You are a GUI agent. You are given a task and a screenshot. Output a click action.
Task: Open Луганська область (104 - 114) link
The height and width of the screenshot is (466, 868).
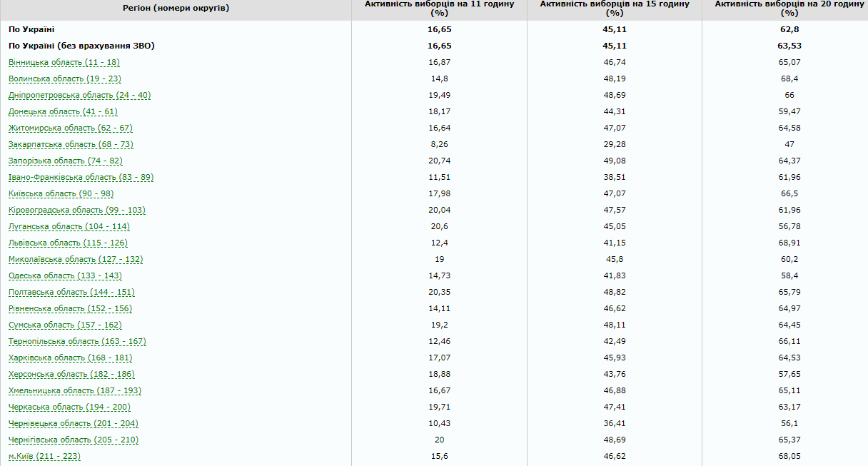(69, 226)
